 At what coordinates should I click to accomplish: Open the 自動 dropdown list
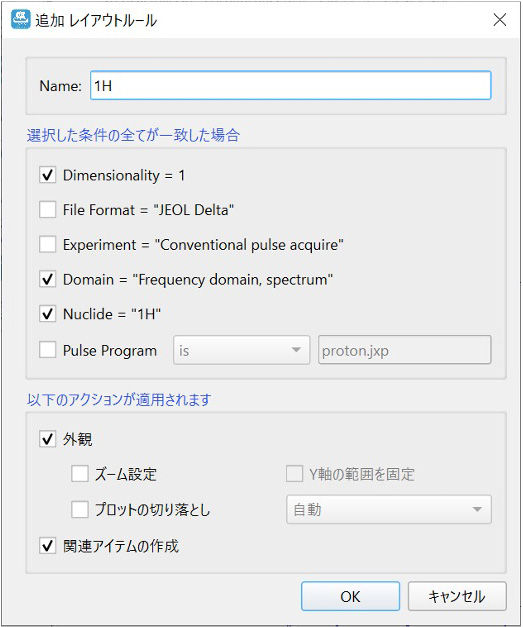pyautogui.click(x=389, y=509)
